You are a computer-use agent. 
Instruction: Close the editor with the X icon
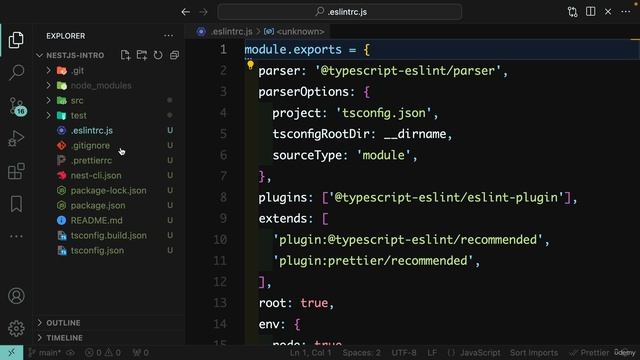(x=608, y=11)
